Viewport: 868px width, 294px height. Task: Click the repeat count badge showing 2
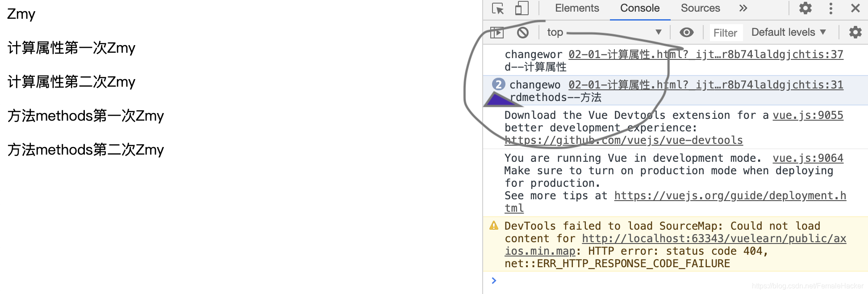click(x=498, y=84)
